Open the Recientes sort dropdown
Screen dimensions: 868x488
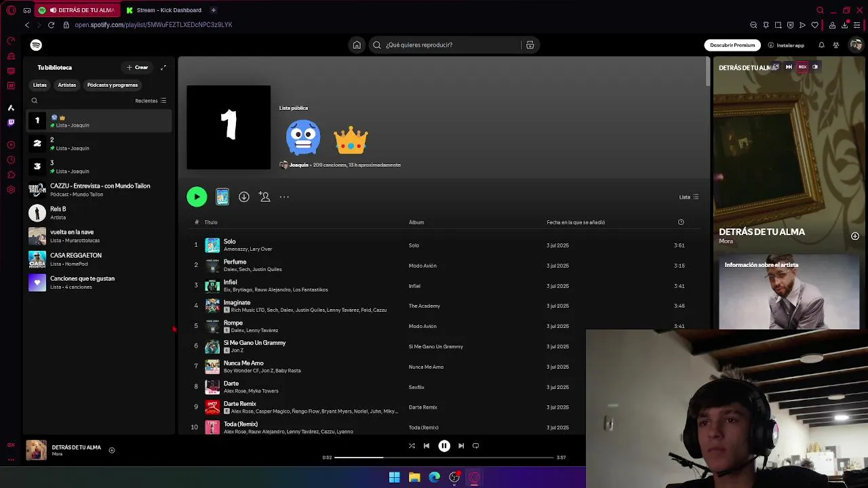click(x=151, y=100)
